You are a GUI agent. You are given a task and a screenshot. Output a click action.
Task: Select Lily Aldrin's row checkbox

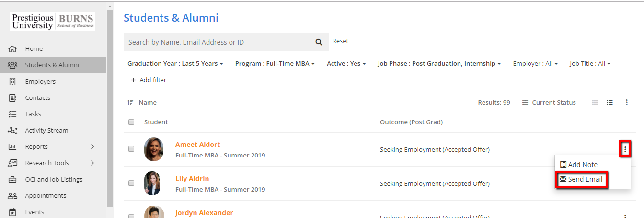[x=131, y=183]
